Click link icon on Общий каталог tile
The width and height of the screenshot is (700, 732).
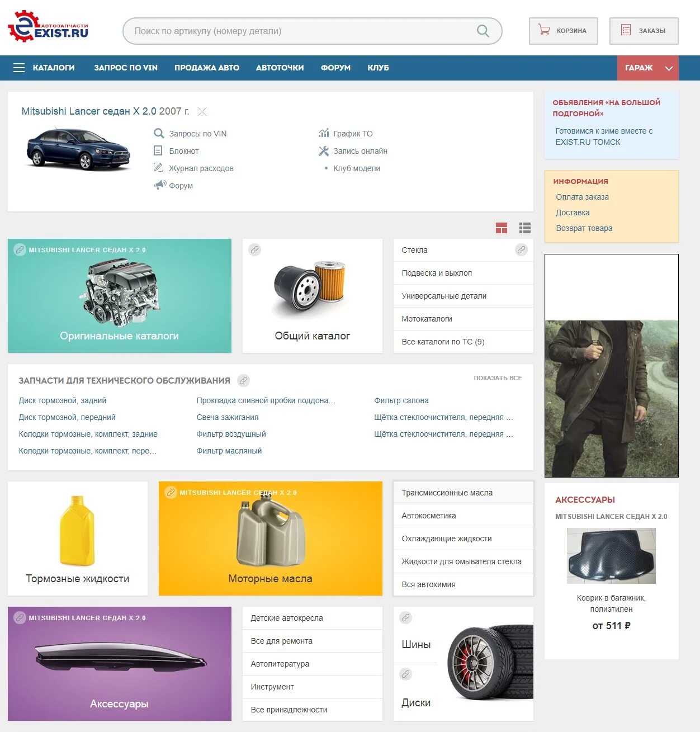tap(255, 250)
